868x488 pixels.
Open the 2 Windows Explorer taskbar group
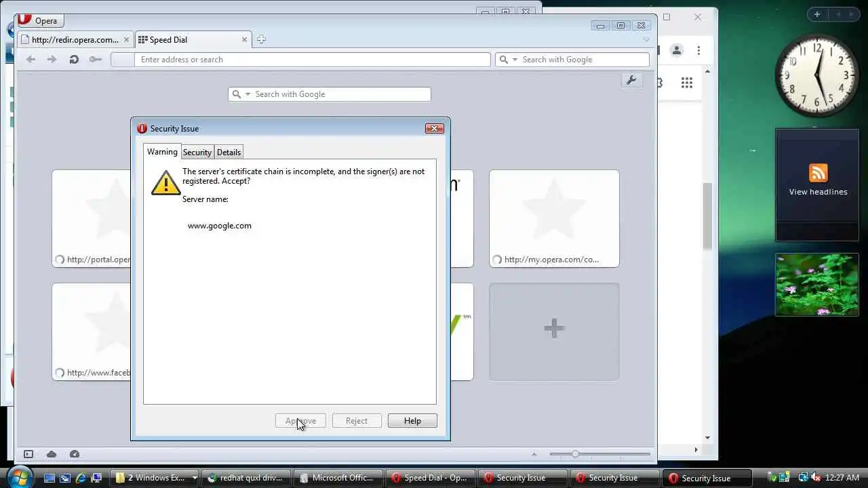(155, 478)
